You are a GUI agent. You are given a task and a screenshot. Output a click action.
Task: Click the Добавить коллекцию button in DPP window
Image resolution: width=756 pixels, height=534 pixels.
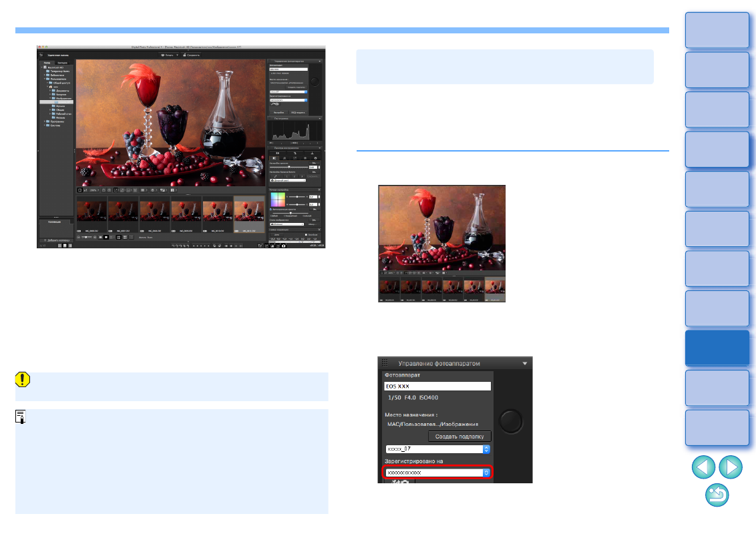(57, 240)
